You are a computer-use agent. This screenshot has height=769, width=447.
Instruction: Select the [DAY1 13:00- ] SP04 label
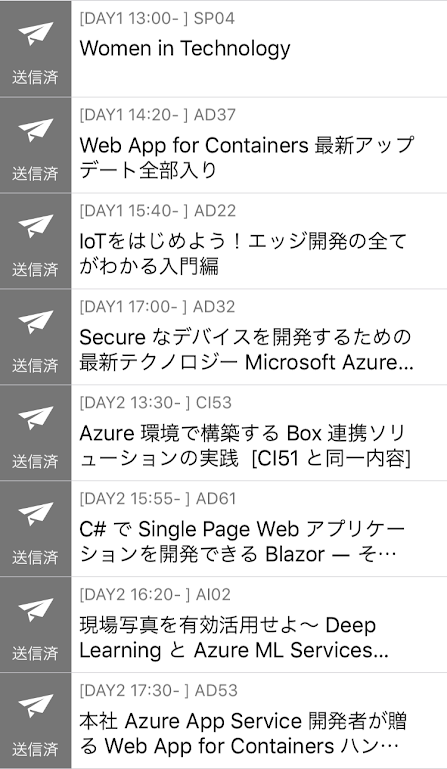(x=157, y=19)
